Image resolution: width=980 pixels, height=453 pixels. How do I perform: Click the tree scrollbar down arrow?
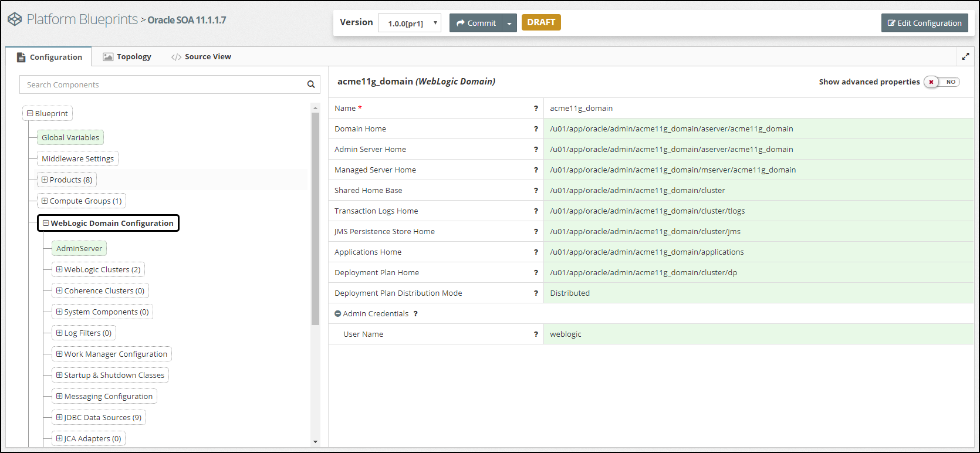click(x=315, y=441)
